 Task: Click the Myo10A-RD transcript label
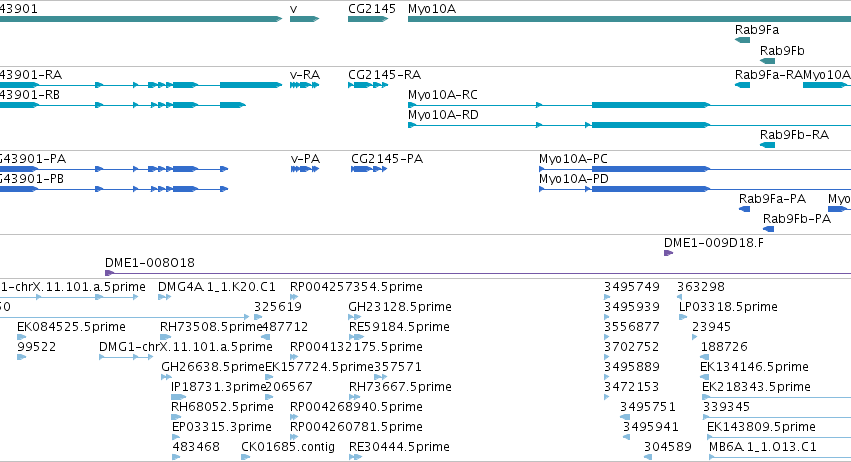(443, 115)
